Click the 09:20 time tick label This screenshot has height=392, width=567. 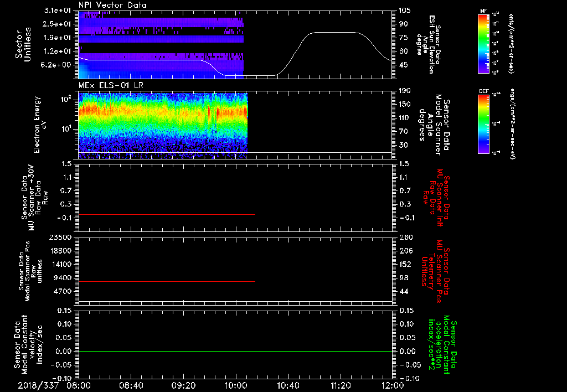[x=183, y=385]
